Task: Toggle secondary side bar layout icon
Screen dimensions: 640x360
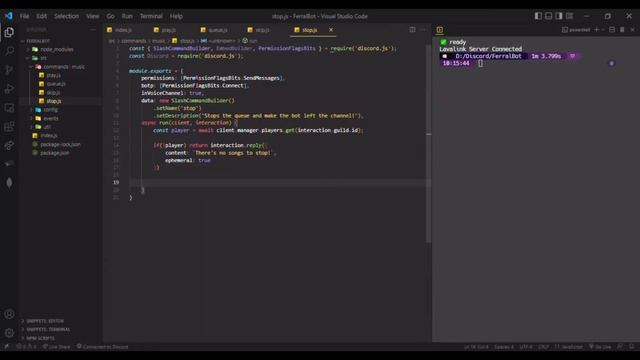Action: pyautogui.click(x=559, y=16)
